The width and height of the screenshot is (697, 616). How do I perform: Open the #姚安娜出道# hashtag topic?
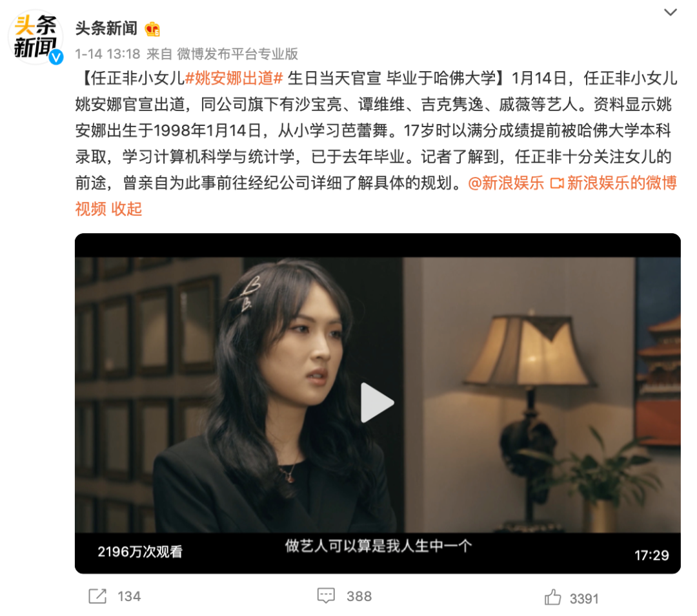coord(234,78)
